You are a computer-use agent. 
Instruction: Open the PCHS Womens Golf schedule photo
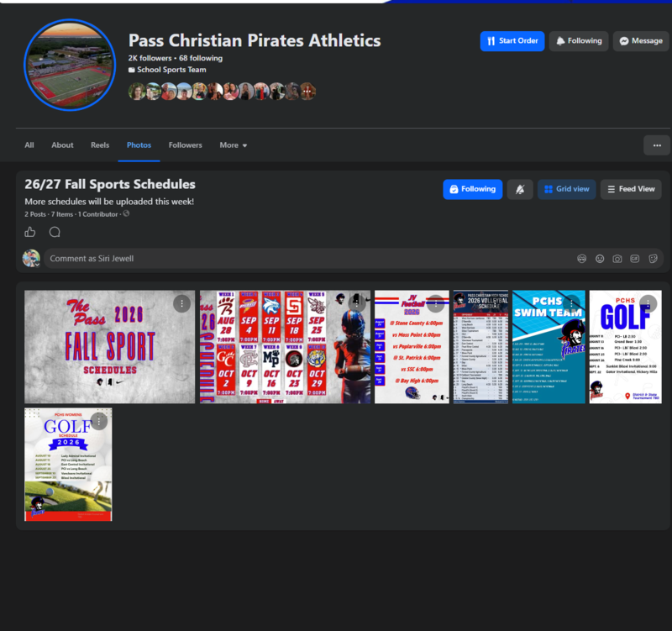(x=68, y=465)
